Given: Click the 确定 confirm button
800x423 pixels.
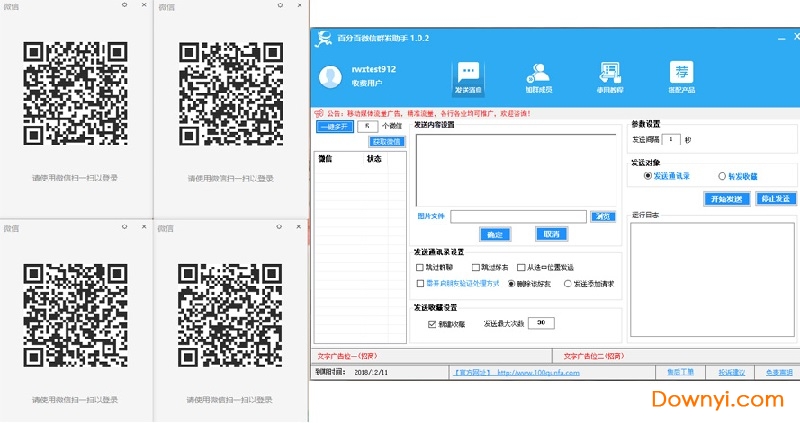Looking at the screenshot, I should [495, 234].
